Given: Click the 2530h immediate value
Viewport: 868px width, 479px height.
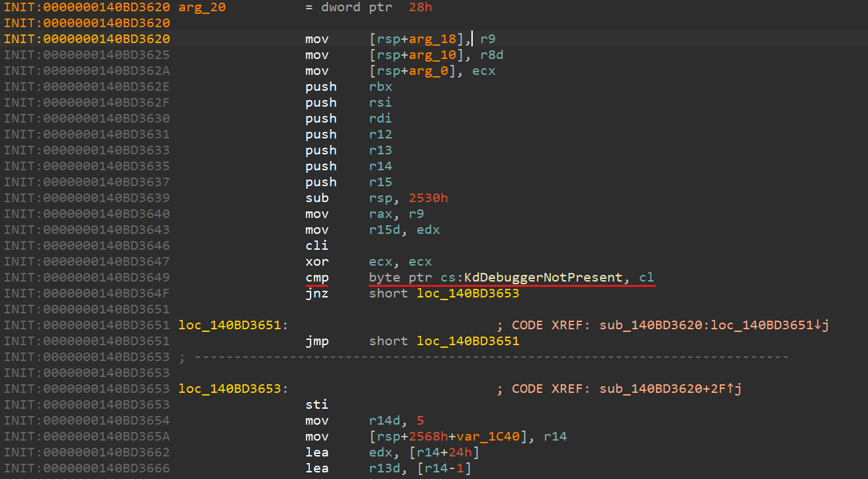Looking at the screenshot, I should pyautogui.click(x=422, y=198).
